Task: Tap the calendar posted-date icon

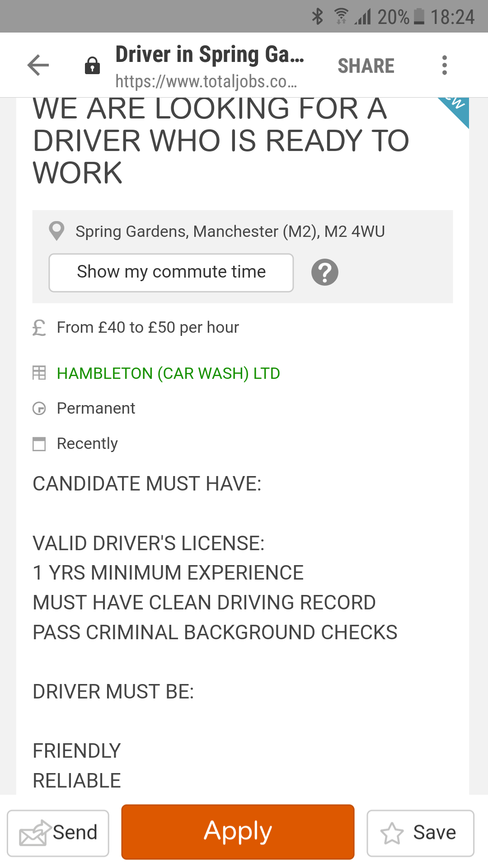Action: [39, 444]
